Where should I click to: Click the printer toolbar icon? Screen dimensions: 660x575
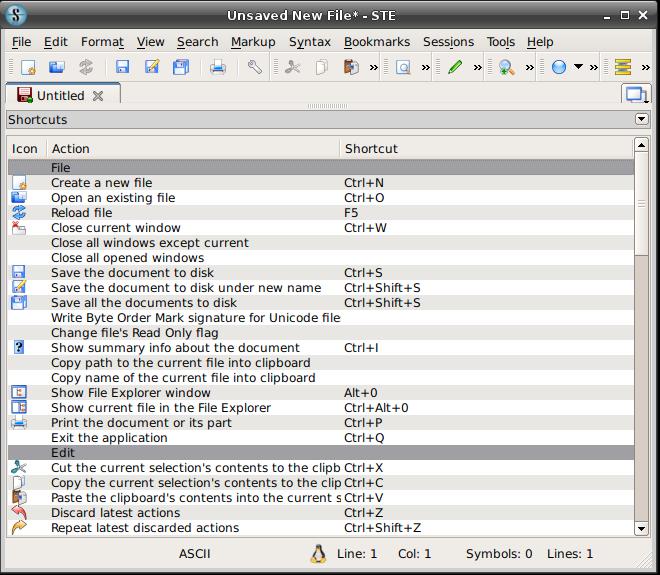tap(218, 67)
